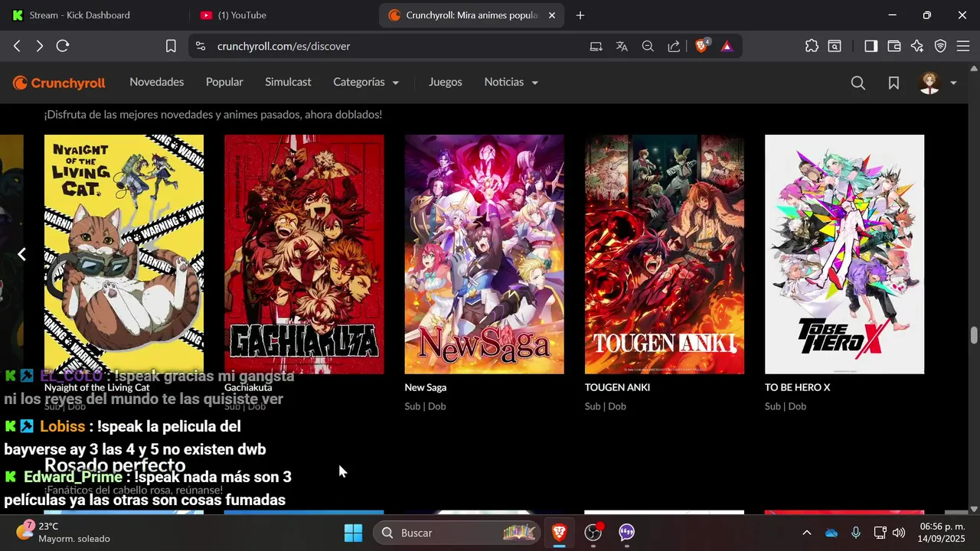Image resolution: width=980 pixels, height=551 pixels.
Task: Click the page vertical scrollbar thumb
Action: (x=974, y=335)
